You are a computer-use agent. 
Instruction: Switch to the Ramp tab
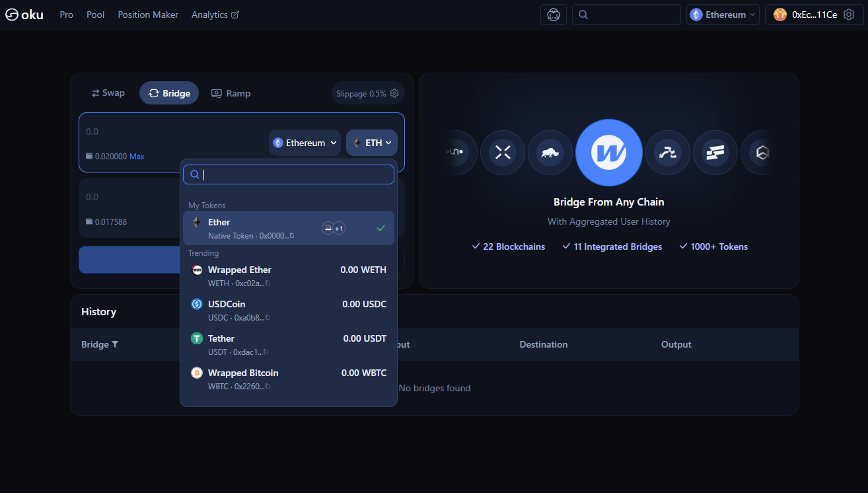coord(231,93)
